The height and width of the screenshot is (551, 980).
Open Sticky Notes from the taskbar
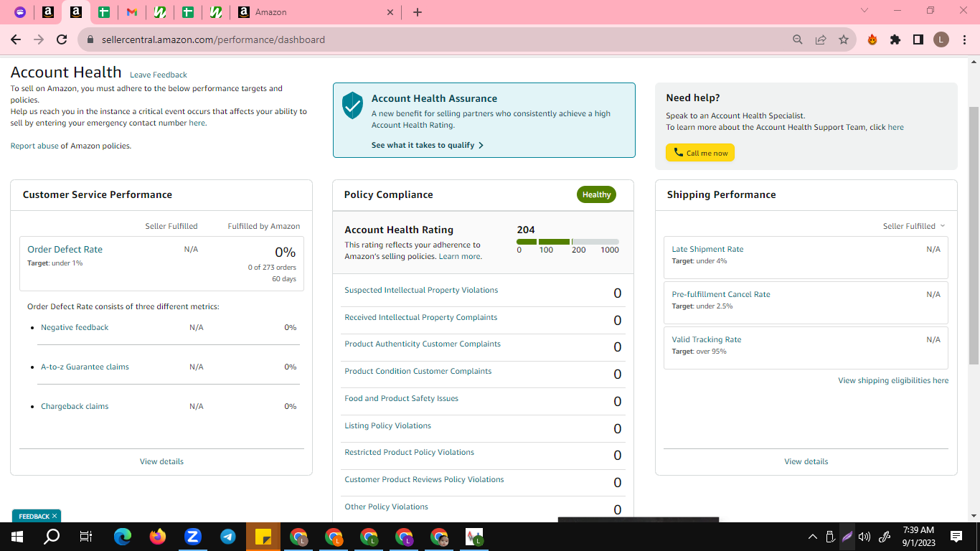(263, 537)
